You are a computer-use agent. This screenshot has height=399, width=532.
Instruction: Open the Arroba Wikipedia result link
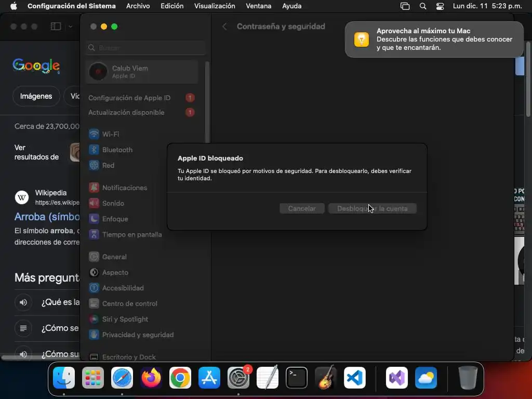(x=47, y=217)
